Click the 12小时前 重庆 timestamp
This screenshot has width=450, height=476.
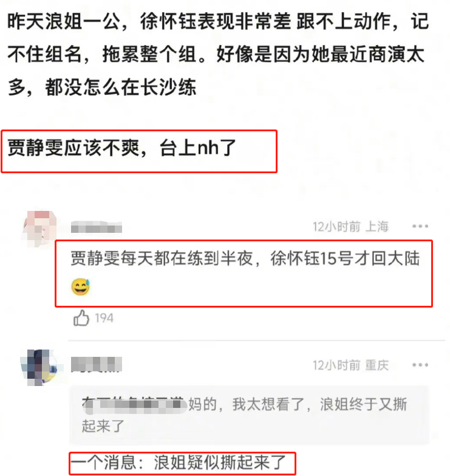point(350,365)
